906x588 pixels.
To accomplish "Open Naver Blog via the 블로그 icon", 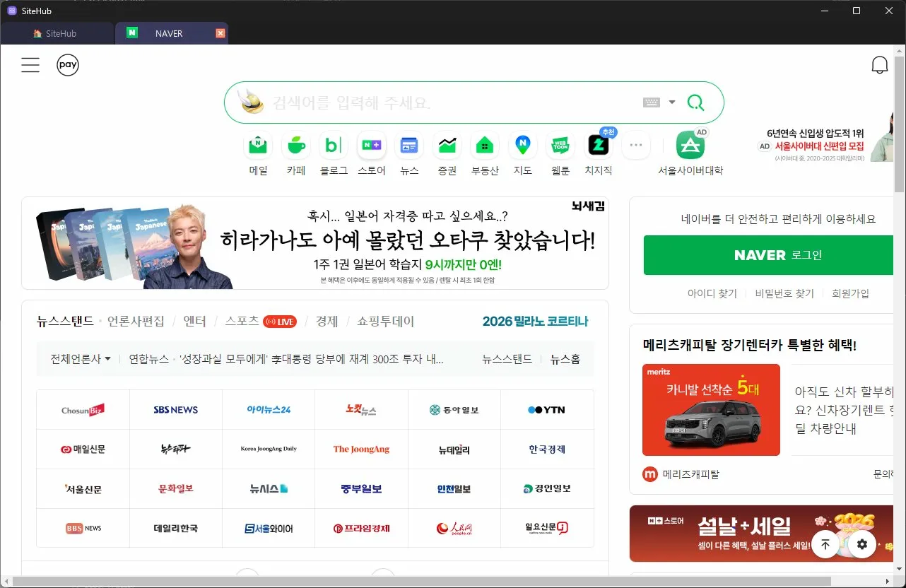I will pyautogui.click(x=333, y=145).
